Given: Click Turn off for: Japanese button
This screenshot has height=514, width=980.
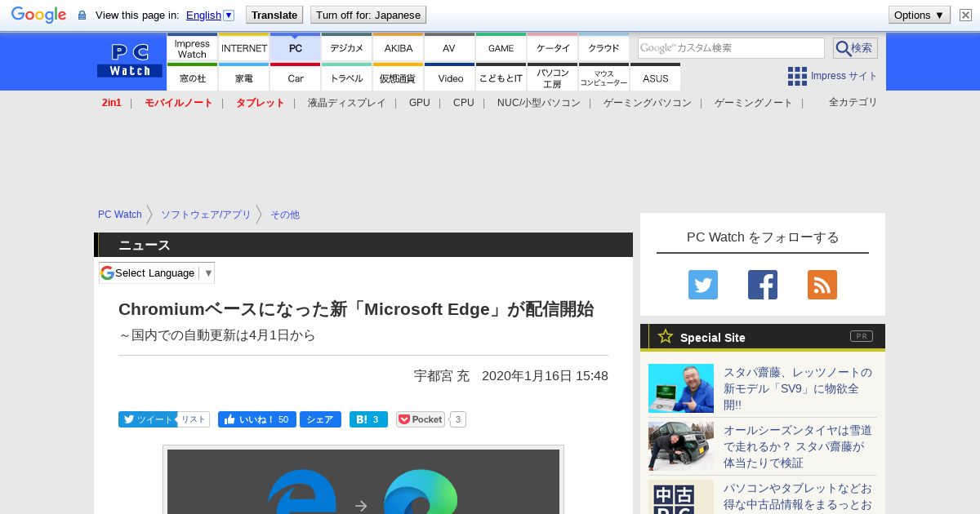Looking at the screenshot, I should [367, 15].
